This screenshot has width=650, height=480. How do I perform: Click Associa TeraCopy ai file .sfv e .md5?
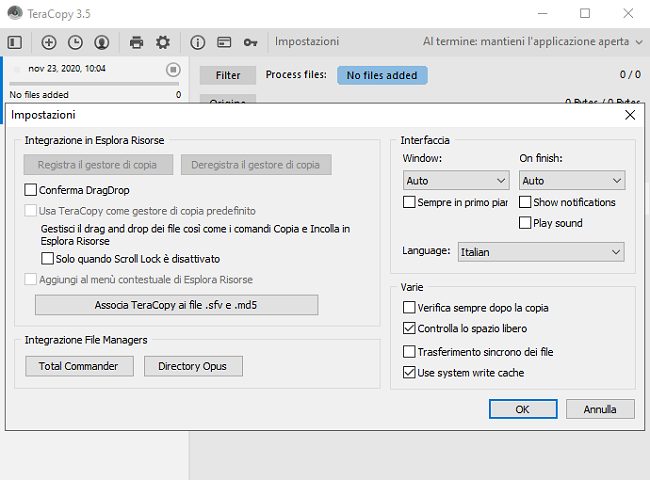[176, 305]
